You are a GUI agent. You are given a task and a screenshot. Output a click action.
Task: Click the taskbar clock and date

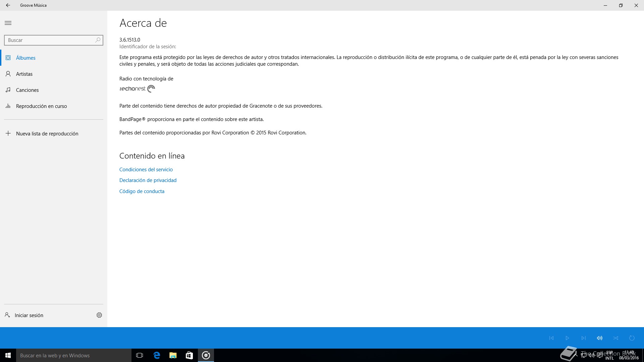tap(629, 355)
